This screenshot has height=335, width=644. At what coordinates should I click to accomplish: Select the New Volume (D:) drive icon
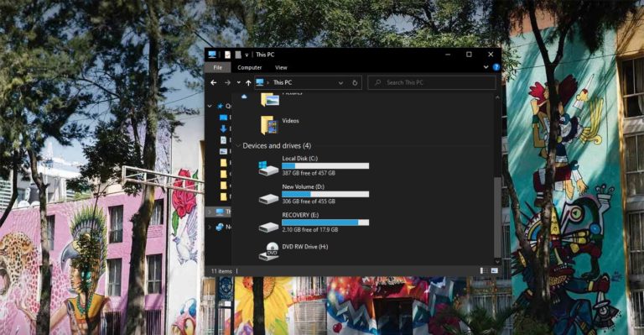coord(268,199)
